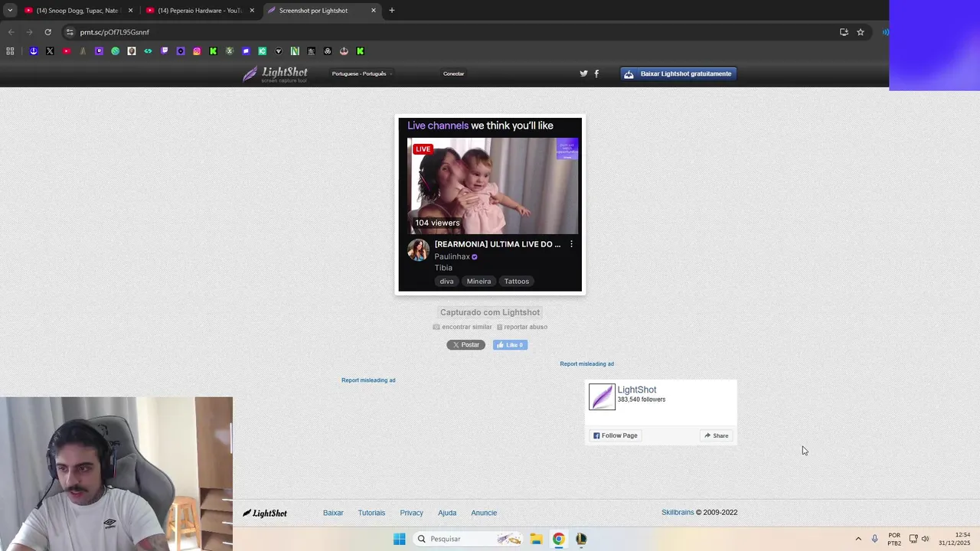980x551 pixels.
Task: Click encontrar similar link
Action: (x=462, y=327)
